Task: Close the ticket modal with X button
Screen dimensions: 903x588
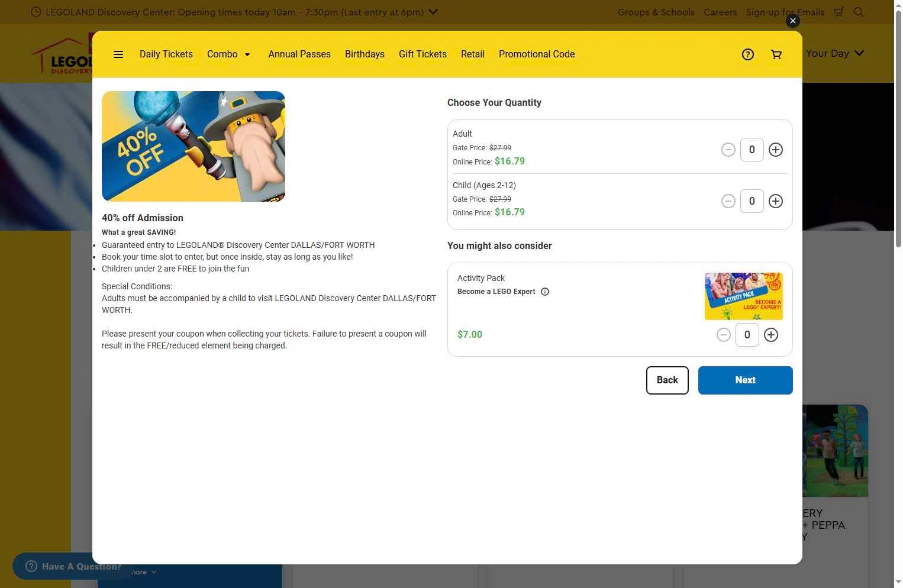Action: (793, 21)
